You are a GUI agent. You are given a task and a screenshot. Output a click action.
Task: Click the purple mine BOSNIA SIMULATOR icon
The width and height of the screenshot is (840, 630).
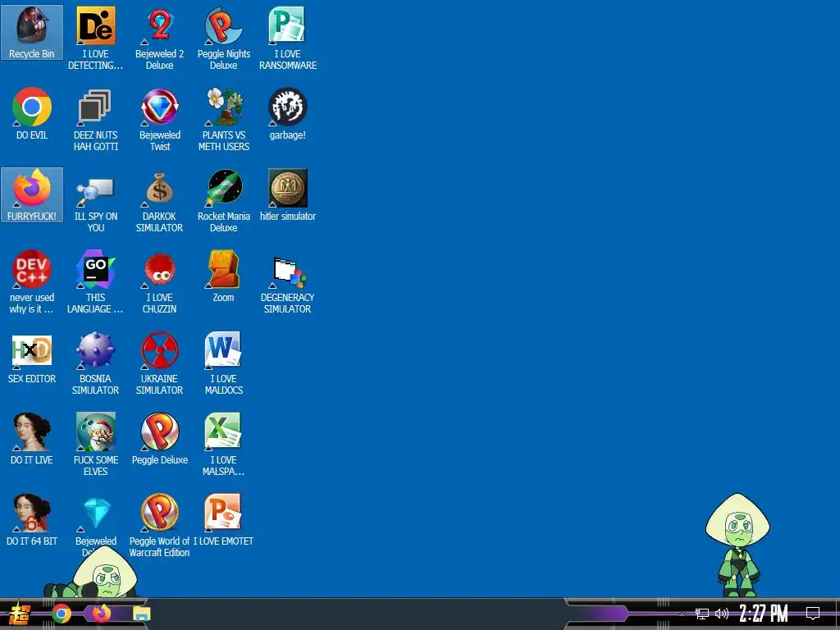[95, 363]
